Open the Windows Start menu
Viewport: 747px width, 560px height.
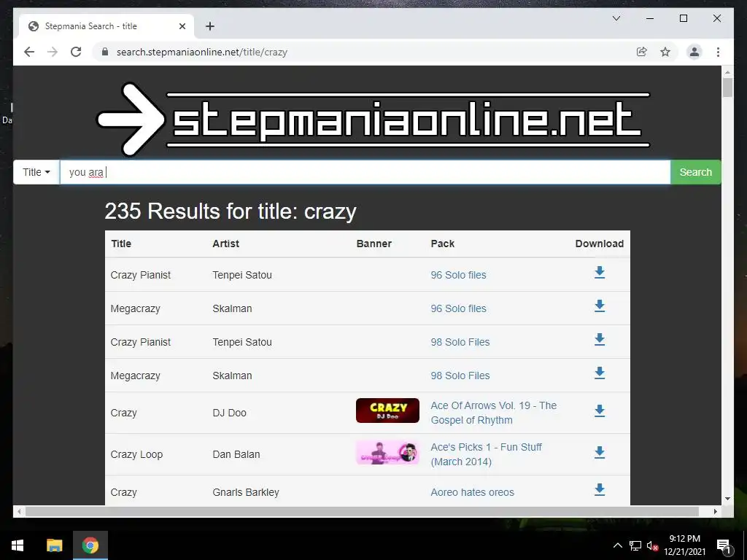pyautogui.click(x=18, y=545)
